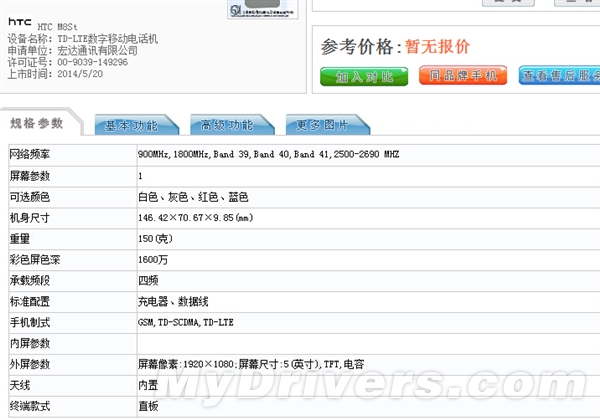Screen dimensions: 600x420
Task: Click the 直板 value
Action: click(148, 406)
